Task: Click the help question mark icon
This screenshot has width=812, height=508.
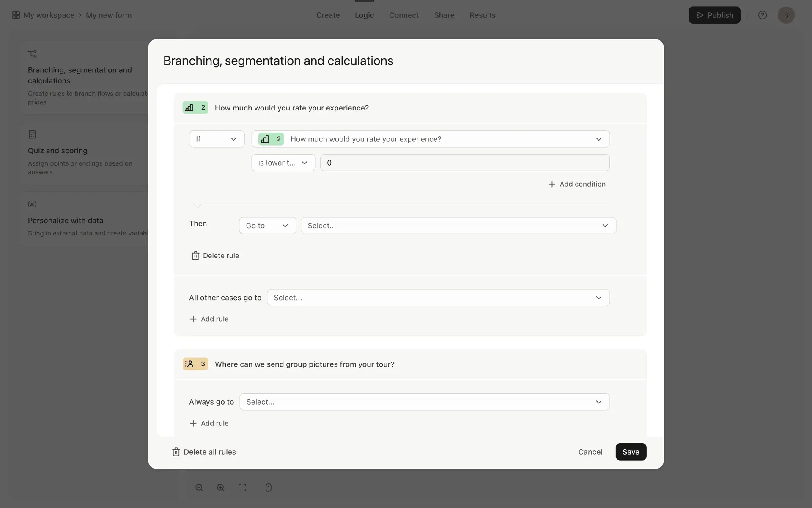Action: tap(762, 15)
